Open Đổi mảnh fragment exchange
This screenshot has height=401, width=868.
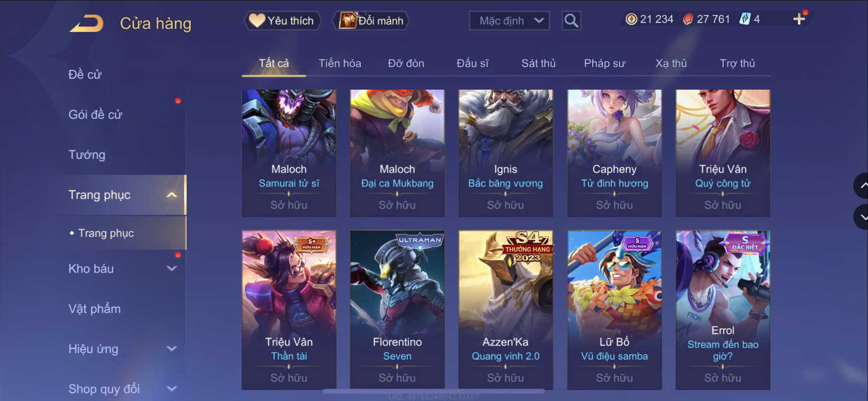371,21
